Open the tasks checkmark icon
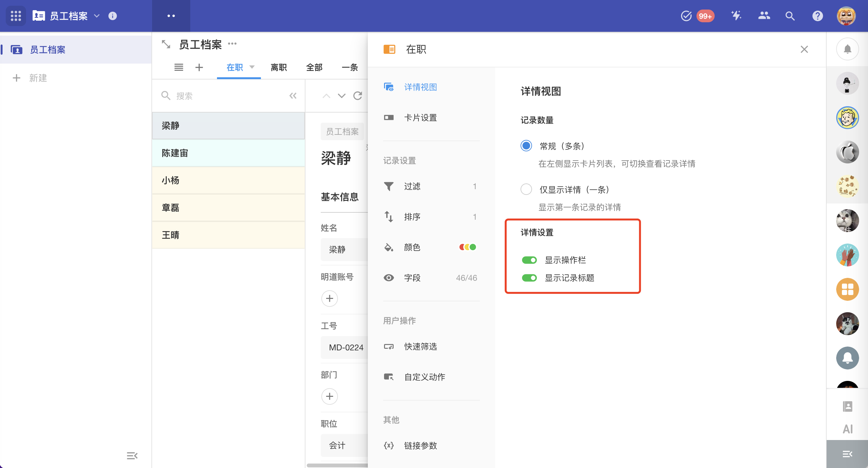The height and width of the screenshot is (468, 868). [x=686, y=16]
